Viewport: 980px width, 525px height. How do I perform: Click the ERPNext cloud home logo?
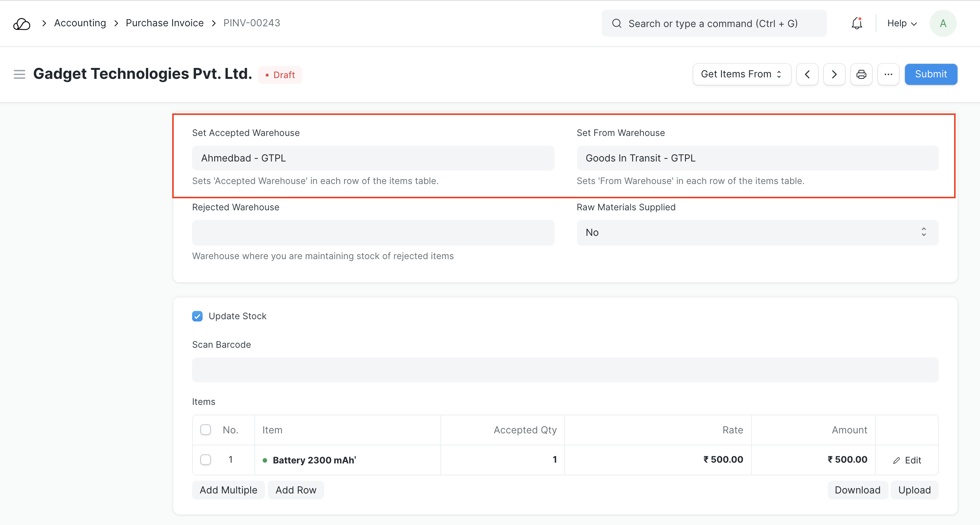22,24
